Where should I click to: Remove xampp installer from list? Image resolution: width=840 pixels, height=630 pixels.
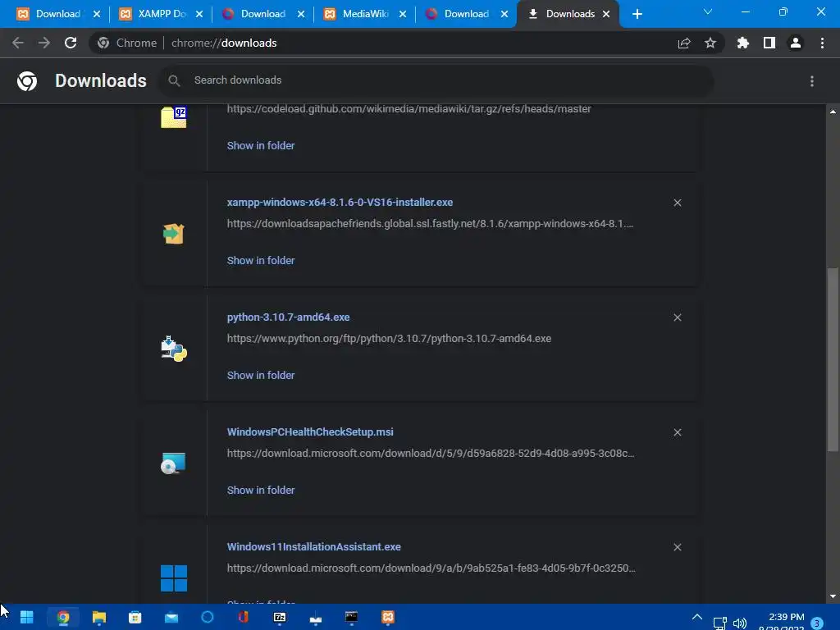pyautogui.click(x=677, y=203)
